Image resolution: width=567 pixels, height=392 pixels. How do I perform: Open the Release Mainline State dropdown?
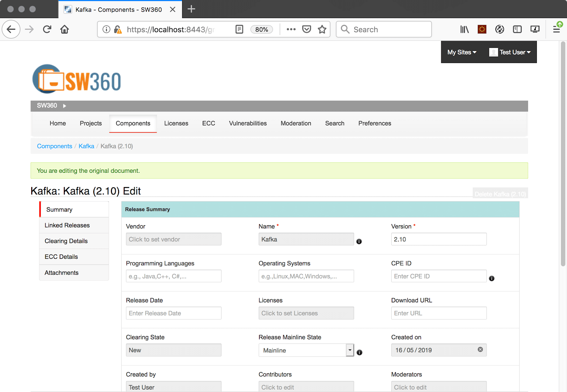coord(306,350)
